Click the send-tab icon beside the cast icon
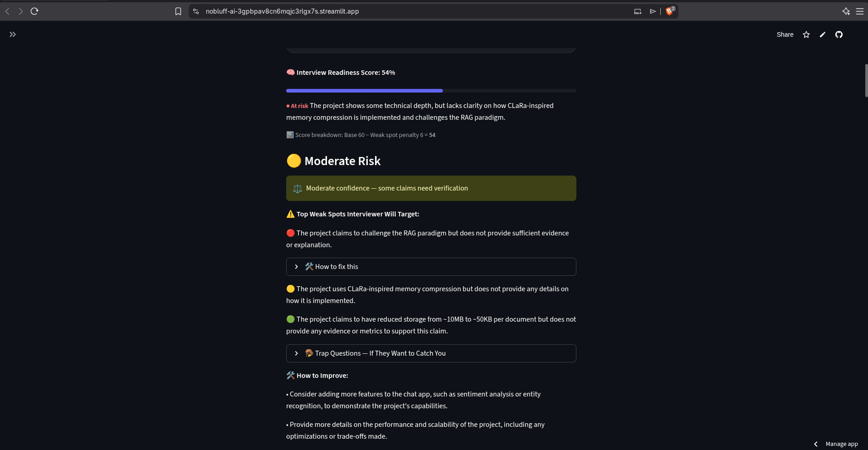This screenshot has width=868, height=450. point(653,11)
